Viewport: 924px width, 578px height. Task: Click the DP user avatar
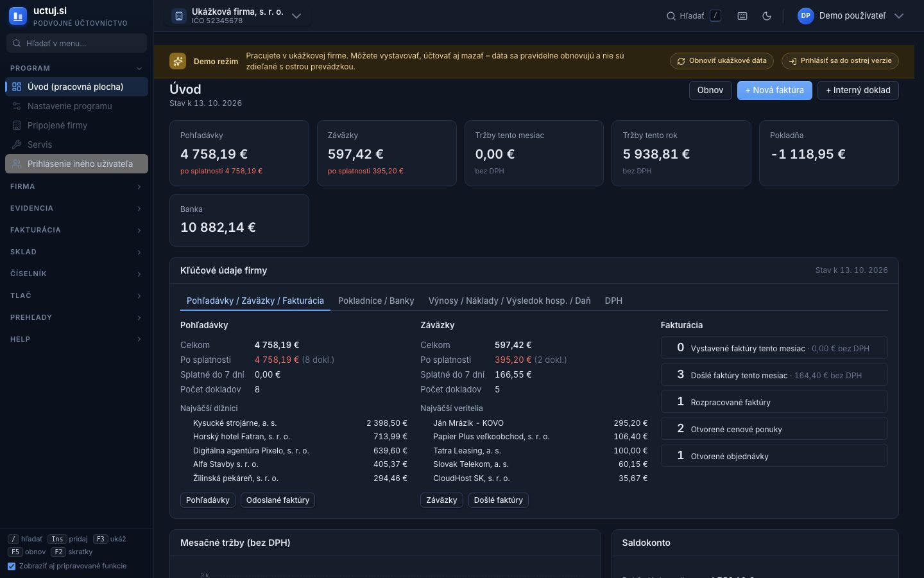coord(805,16)
